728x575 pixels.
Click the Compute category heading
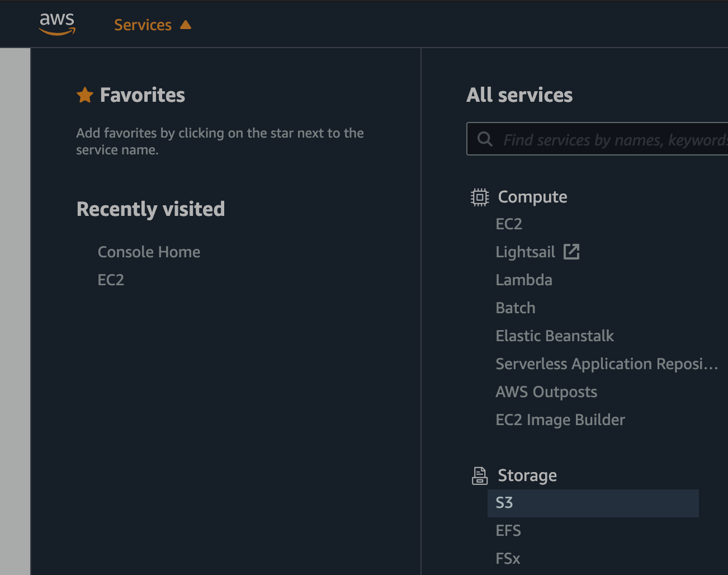(532, 197)
